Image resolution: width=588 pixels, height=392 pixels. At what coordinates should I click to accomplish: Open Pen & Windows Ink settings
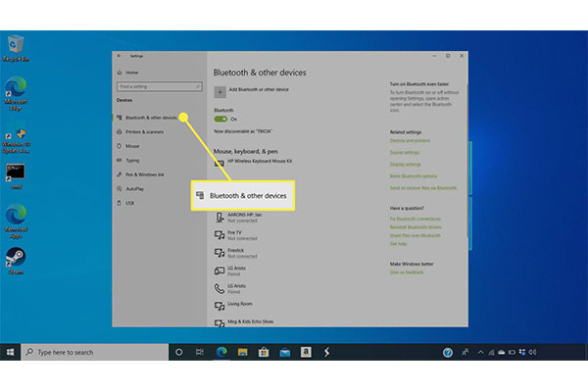(x=140, y=174)
